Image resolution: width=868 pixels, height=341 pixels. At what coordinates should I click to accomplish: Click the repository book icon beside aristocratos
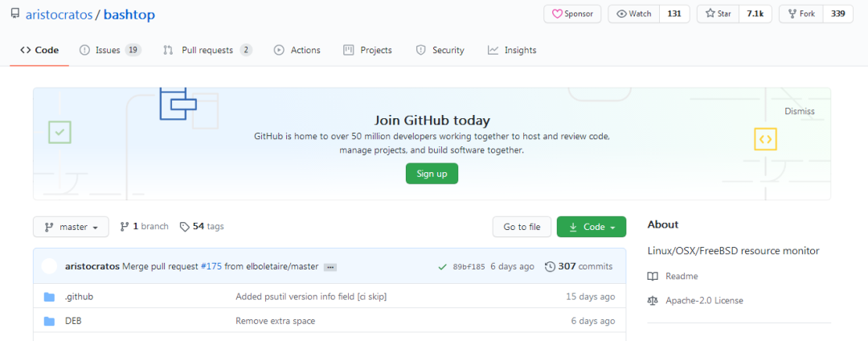(15, 14)
